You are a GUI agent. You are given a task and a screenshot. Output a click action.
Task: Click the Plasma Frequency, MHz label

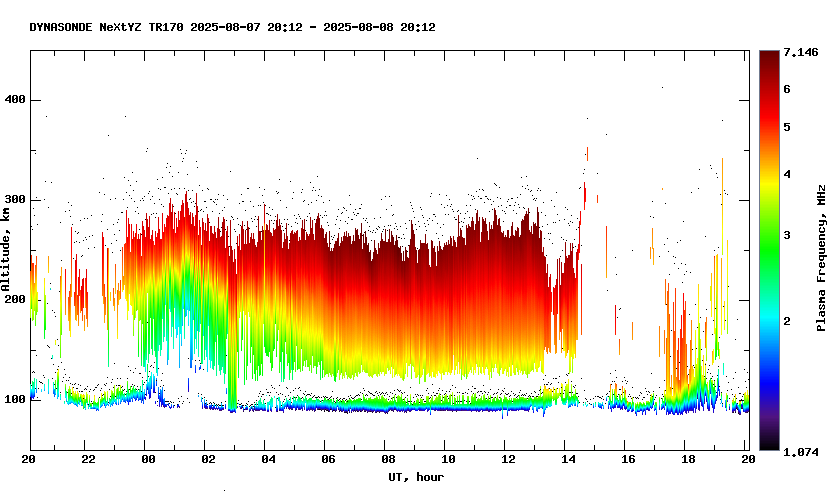pyautogui.click(x=821, y=258)
